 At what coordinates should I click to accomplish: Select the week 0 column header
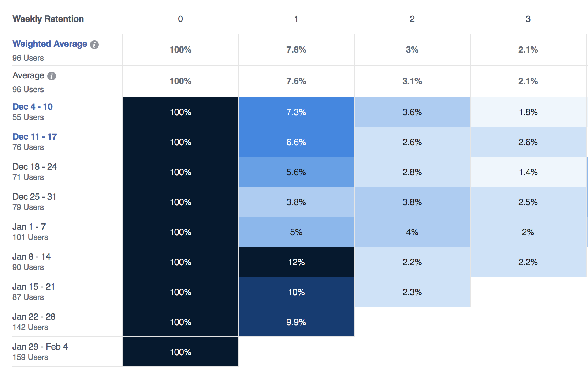(181, 19)
